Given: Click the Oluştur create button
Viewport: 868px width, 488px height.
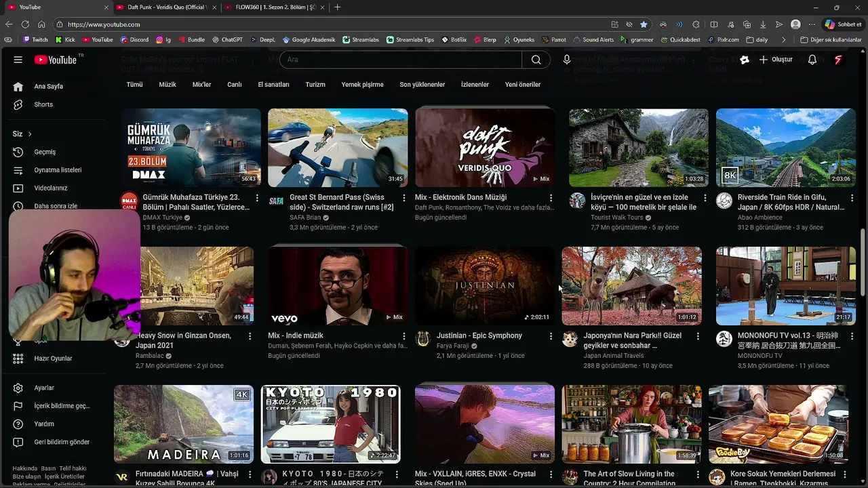Looking at the screenshot, I should (x=776, y=60).
